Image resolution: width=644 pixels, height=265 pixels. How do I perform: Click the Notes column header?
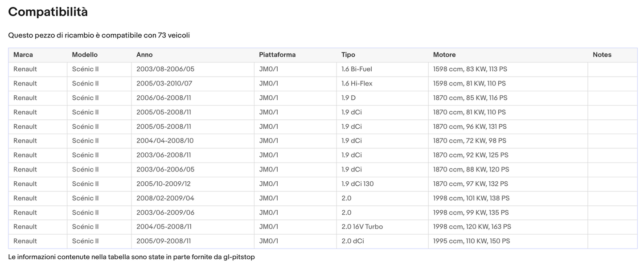coord(602,55)
